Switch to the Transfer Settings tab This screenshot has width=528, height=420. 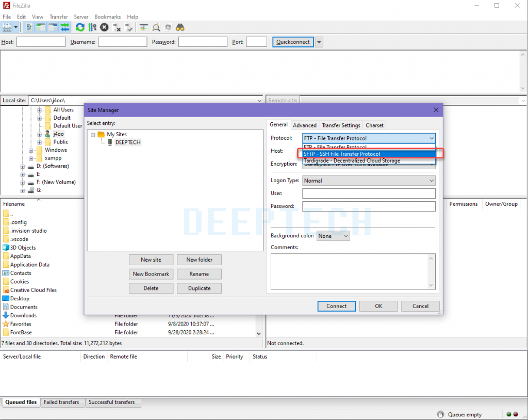coord(341,125)
